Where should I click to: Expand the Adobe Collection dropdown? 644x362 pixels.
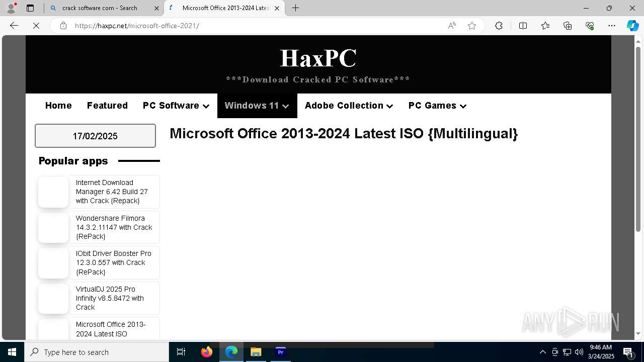point(349,106)
